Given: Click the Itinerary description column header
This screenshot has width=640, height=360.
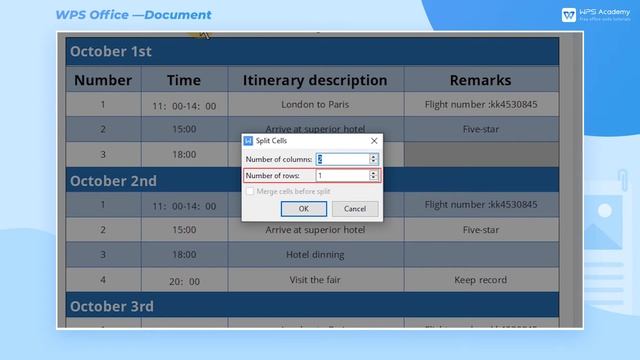Looking at the screenshot, I should (x=316, y=80).
